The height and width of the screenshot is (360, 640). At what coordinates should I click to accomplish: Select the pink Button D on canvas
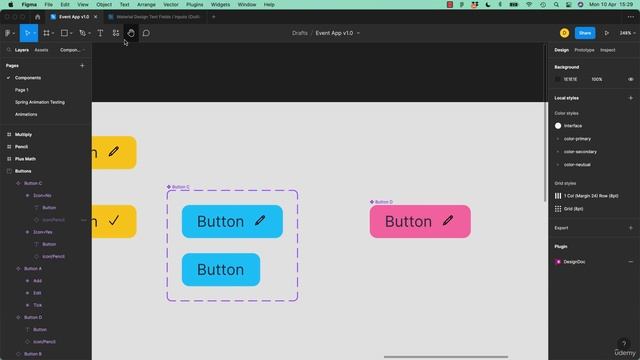point(420,222)
